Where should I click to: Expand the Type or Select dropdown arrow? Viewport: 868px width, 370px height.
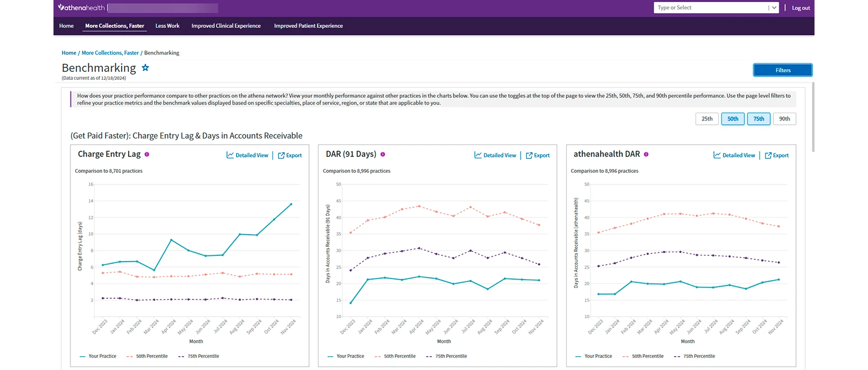coord(774,7)
